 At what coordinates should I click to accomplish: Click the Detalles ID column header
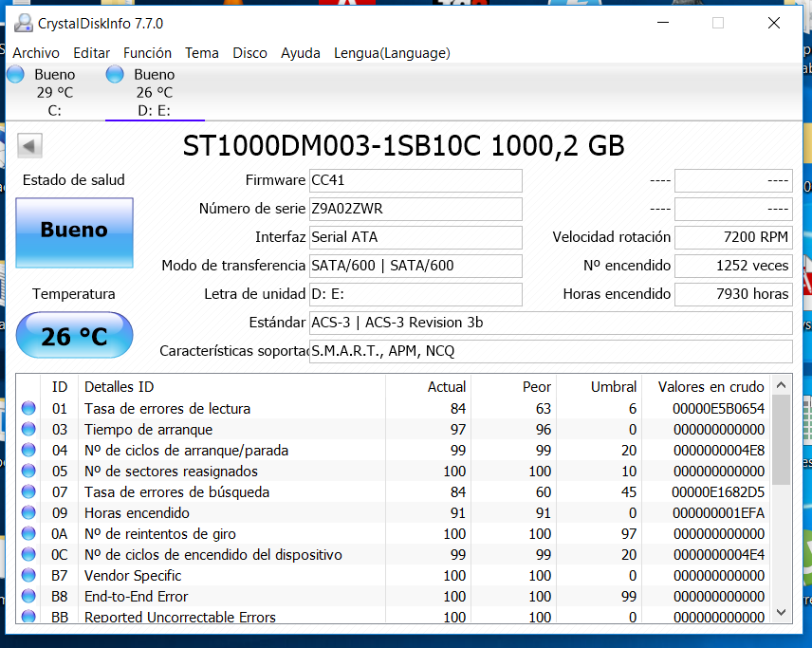(232, 387)
